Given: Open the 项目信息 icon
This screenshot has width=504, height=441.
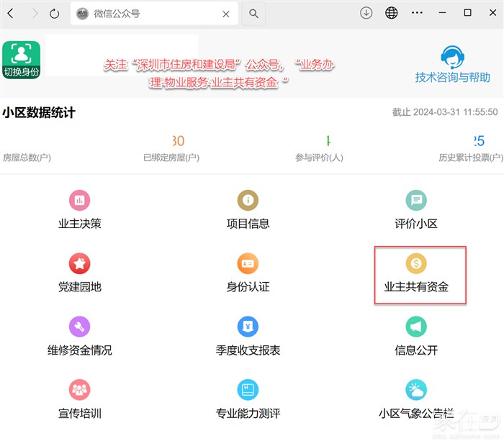Looking at the screenshot, I should click(248, 200).
